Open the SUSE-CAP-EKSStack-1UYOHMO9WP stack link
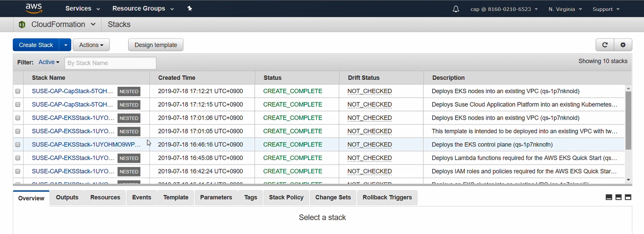644x234 pixels. tap(86, 144)
